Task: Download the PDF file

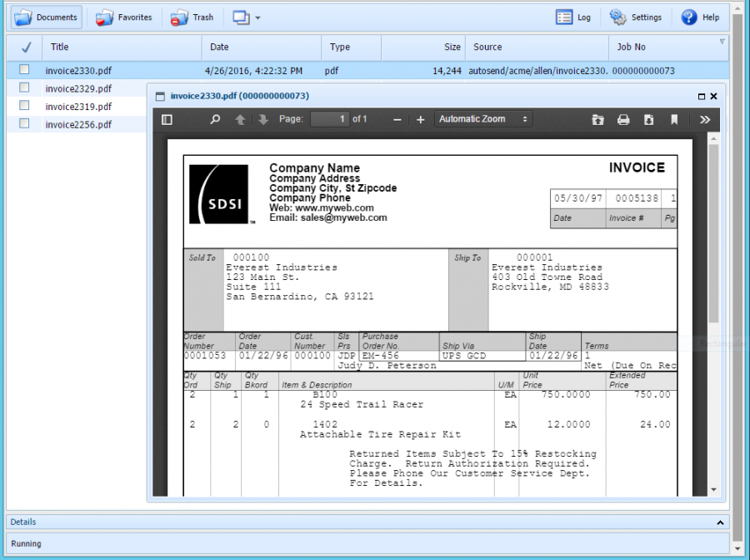Action: click(648, 120)
